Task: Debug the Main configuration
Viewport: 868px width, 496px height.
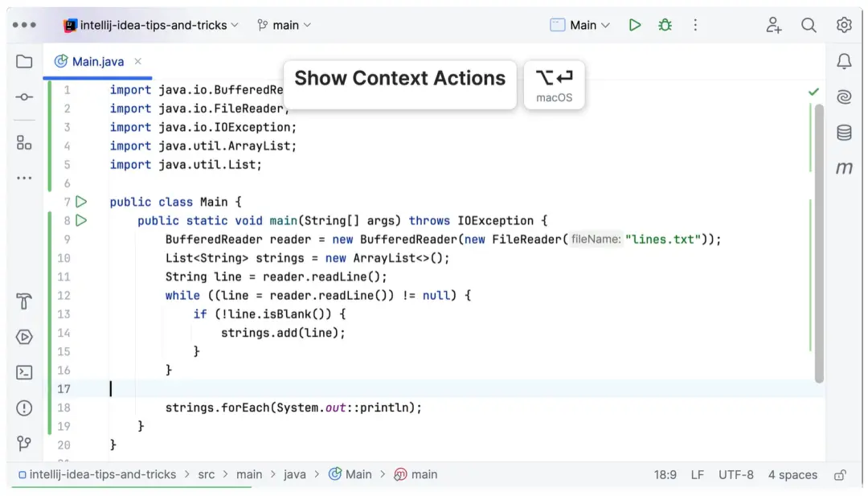Action: (665, 25)
